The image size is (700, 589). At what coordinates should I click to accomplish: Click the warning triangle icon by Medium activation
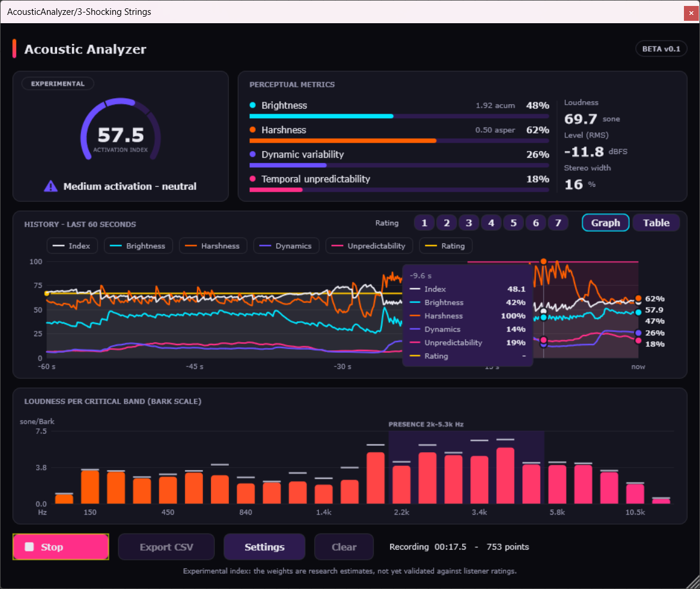click(x=51, y=186)
